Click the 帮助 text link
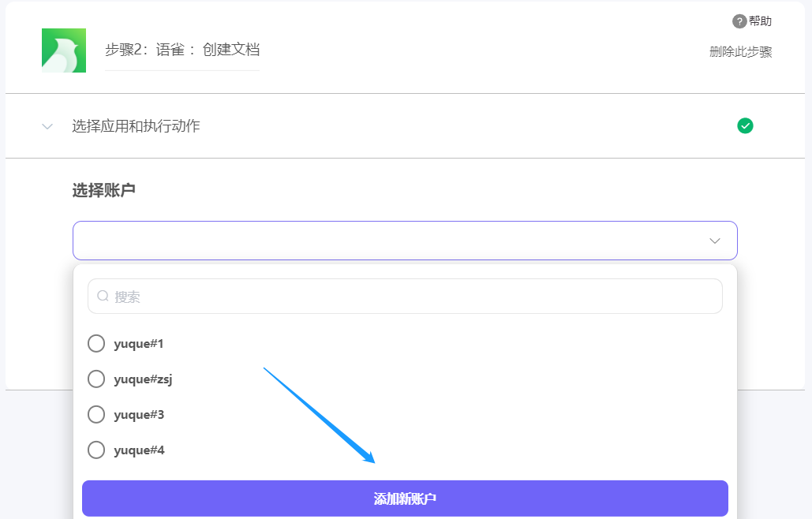 coord(760,21)
